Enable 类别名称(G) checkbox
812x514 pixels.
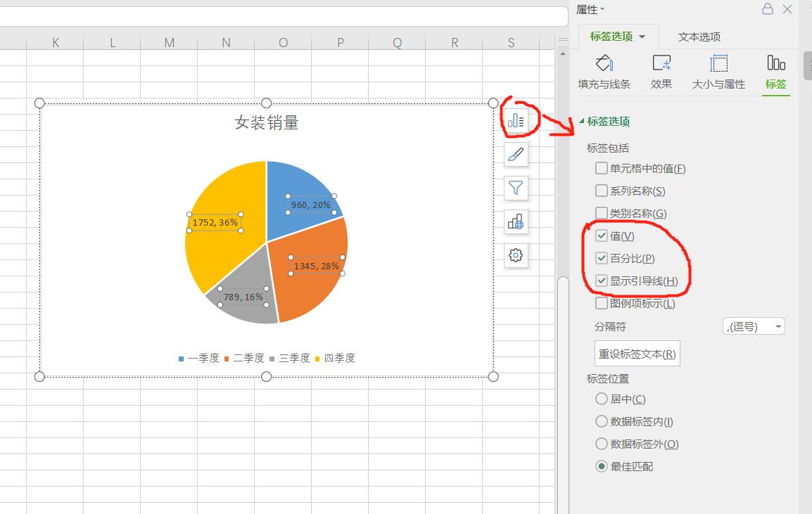pos(601,213)
